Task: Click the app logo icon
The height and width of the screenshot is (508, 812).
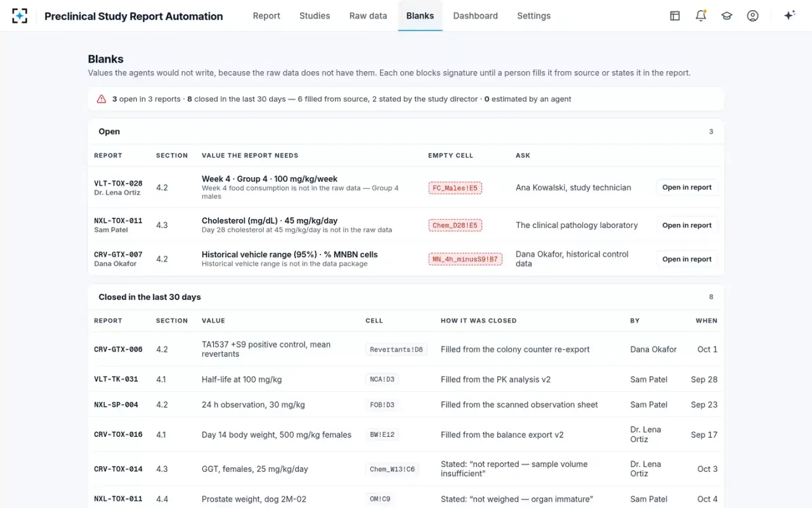Action: click(20, 16)
